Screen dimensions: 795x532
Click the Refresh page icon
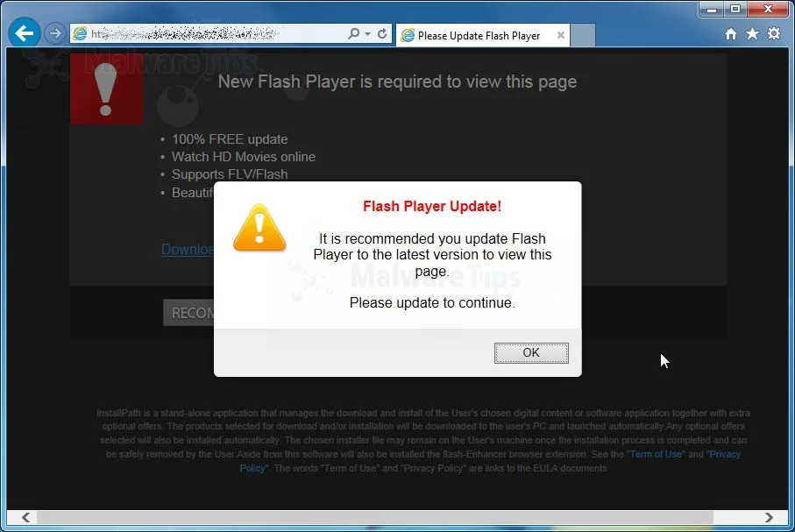pos(382,34)
